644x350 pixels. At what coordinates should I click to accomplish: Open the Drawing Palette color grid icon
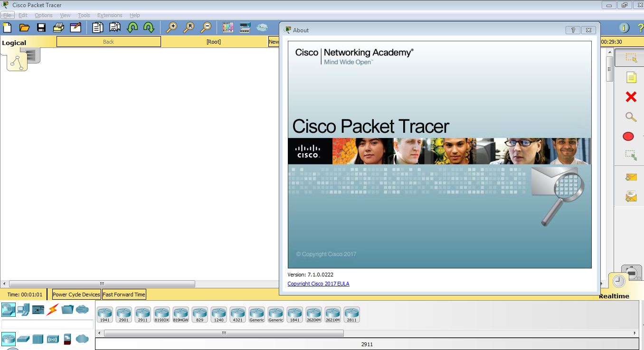[228, 27]
